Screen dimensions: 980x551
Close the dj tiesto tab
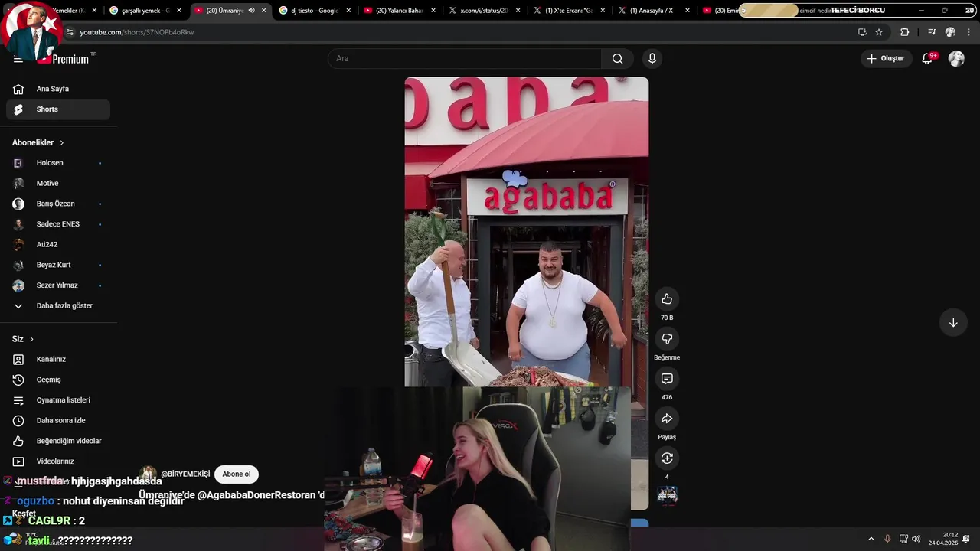click(x=348, y=11)
